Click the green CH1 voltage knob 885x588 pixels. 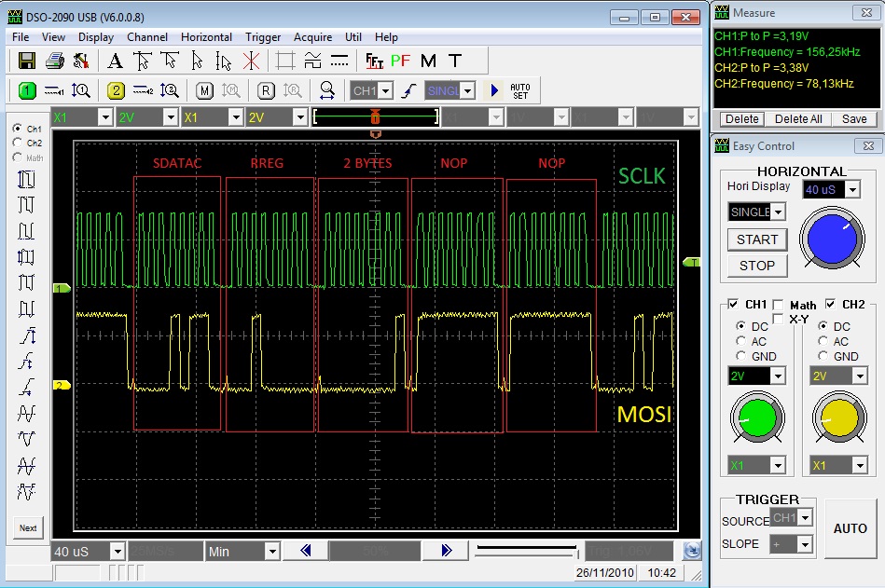[757, 418]
